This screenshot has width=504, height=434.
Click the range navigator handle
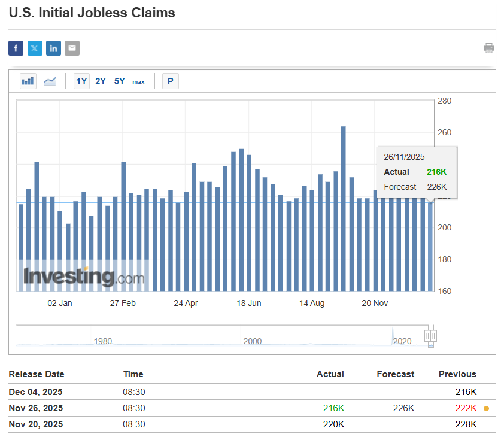point(431,335)
